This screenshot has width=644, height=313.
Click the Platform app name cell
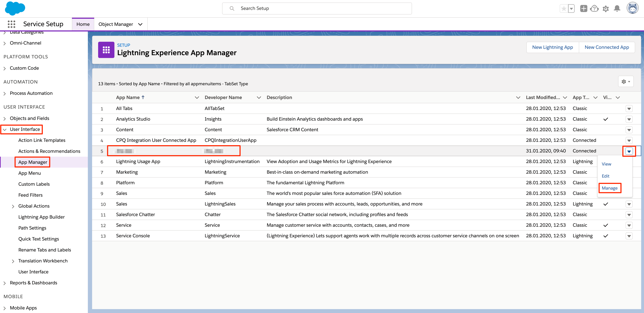pos(125,183)
